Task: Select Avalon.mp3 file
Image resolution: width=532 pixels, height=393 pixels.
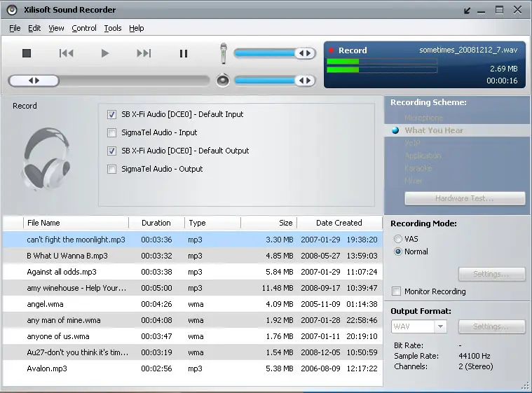Action: click(x=193, y=368)
